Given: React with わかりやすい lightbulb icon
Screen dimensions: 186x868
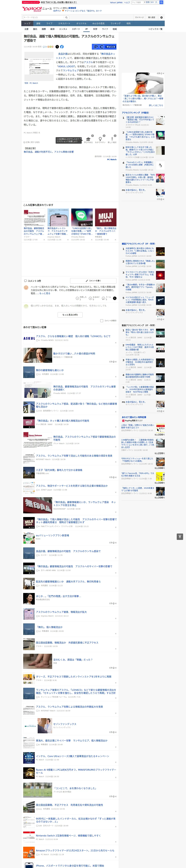Looking at the screenshot, I should click(x=100, y=139).
